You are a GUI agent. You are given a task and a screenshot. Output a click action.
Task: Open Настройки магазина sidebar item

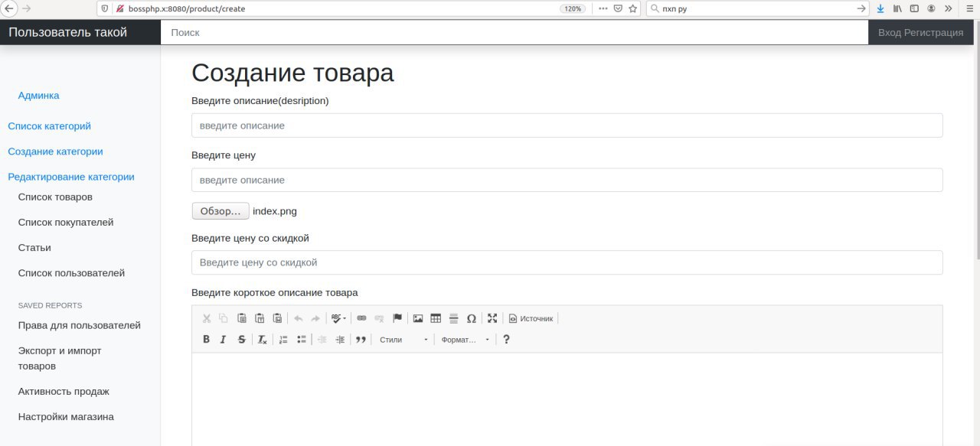click(x=66, y=417)
